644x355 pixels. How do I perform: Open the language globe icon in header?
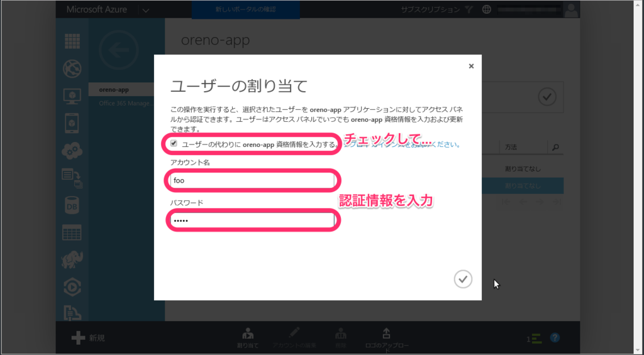tap(487, 9)
